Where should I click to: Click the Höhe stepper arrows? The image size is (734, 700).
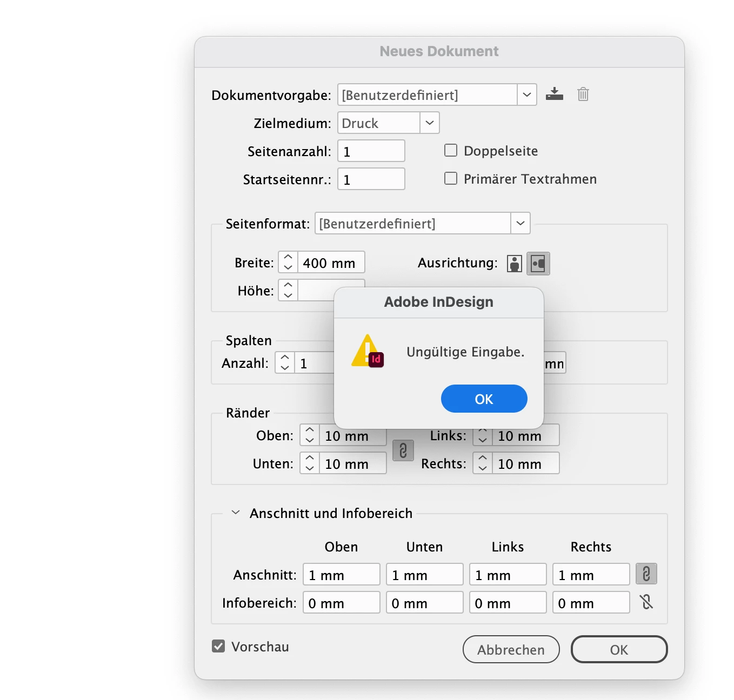[288, 291]
